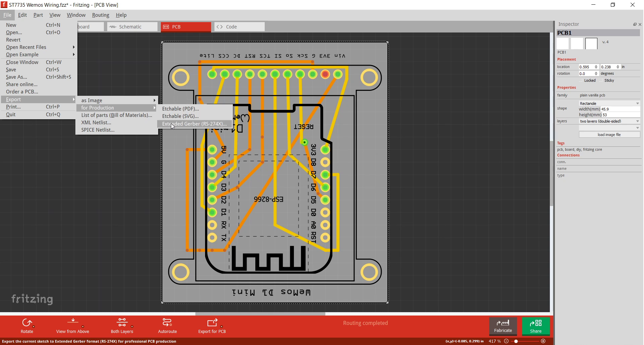Toggle the Locked checkbox
The height and width of the screenshot is (345, 644).
pos(581,81)
